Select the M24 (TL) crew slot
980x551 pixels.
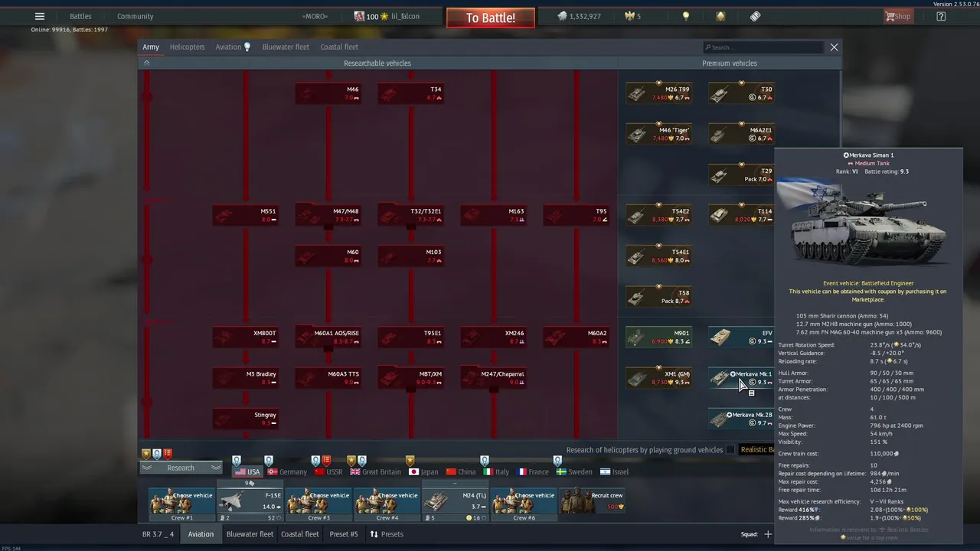pos(456,501)
